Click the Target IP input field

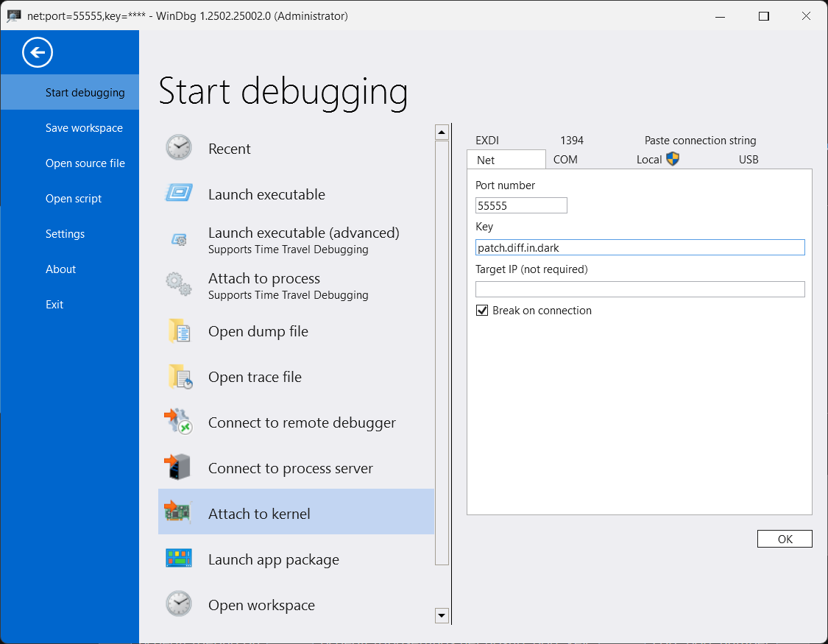coord(640,289)
